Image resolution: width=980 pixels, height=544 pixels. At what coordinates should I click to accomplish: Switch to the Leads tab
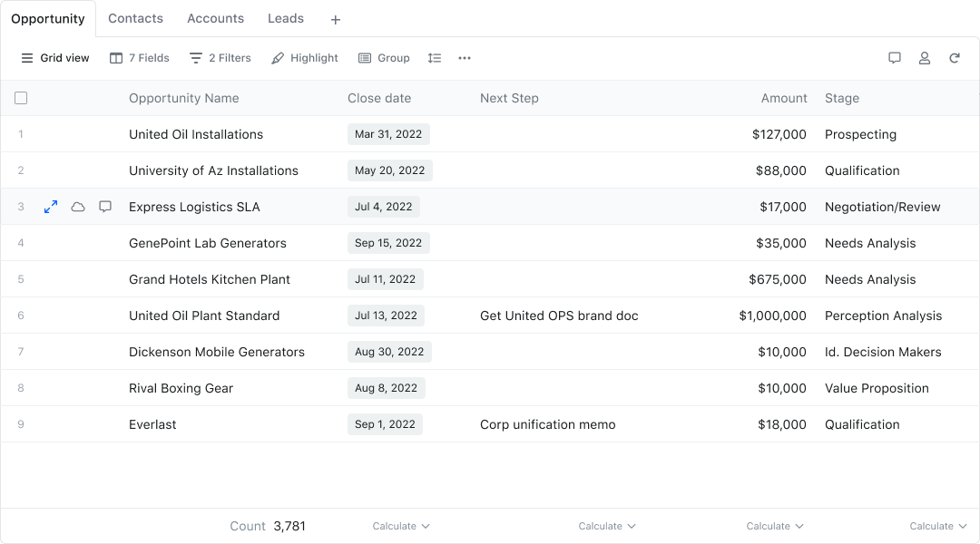(286, 19)
